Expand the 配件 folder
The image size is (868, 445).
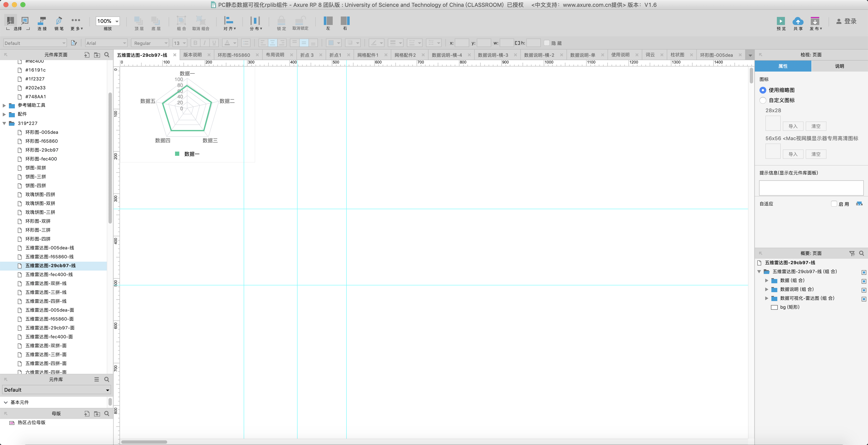tap(4, 115)
